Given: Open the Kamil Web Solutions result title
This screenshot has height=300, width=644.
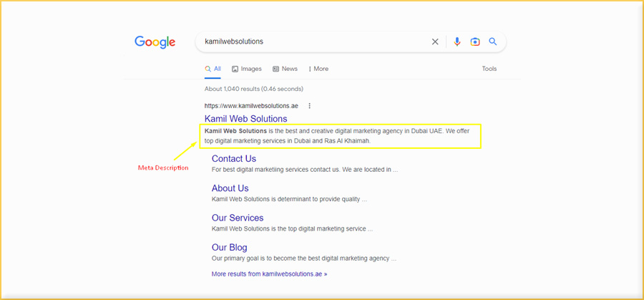Looking at the screenshot, I should (x=245, y=119).
